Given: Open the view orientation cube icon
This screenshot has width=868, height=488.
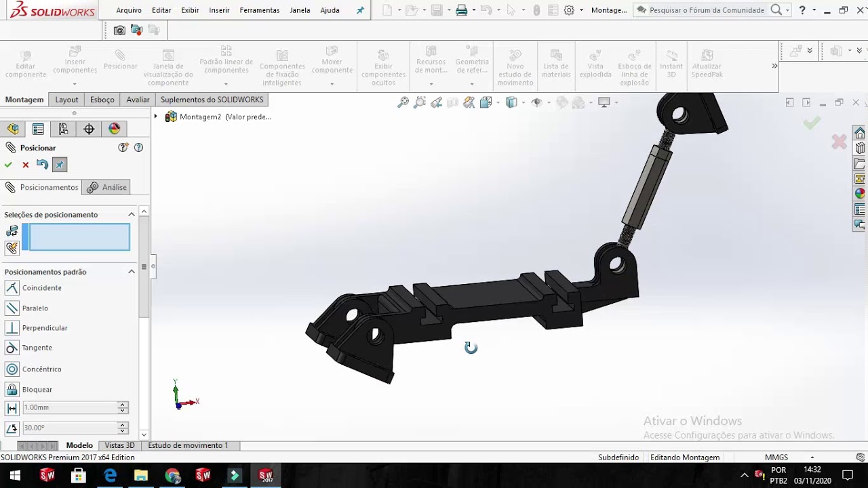Looking at the screenshot, I should click(x=486, y=102).
